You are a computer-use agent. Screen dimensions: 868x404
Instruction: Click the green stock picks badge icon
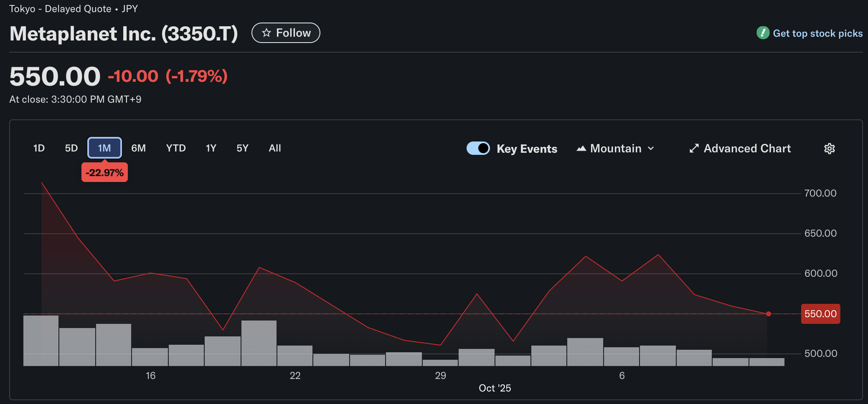point(763,33)
